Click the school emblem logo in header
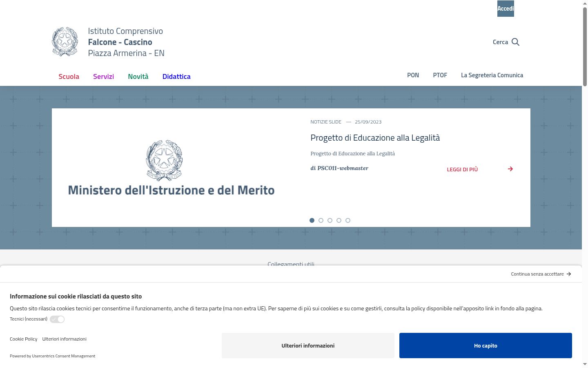588x368 pixels. click(65, 42)
